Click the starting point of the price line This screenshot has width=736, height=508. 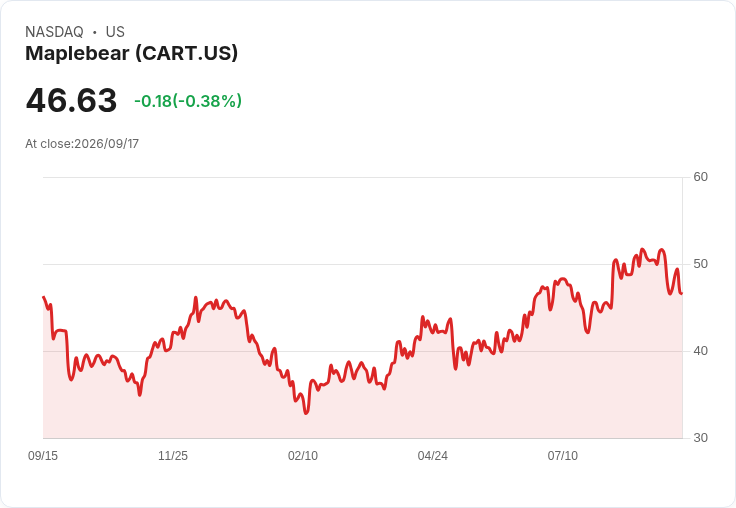coord(44,297)
